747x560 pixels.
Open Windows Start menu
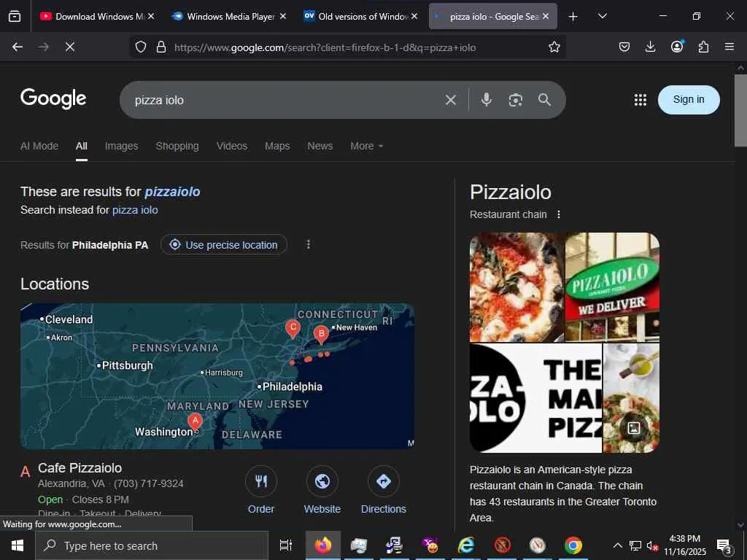18,545
